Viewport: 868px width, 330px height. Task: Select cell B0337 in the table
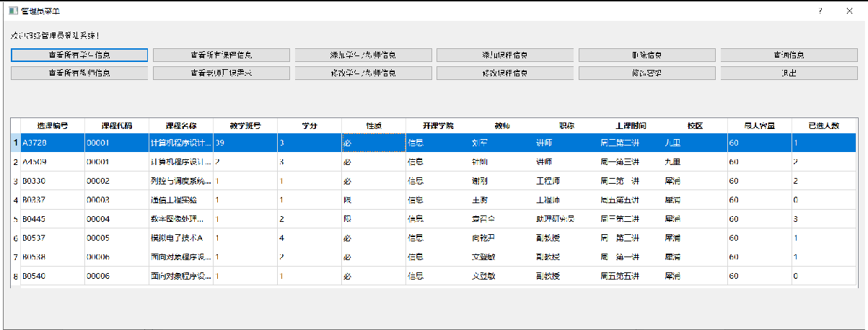tap(53, 200)
